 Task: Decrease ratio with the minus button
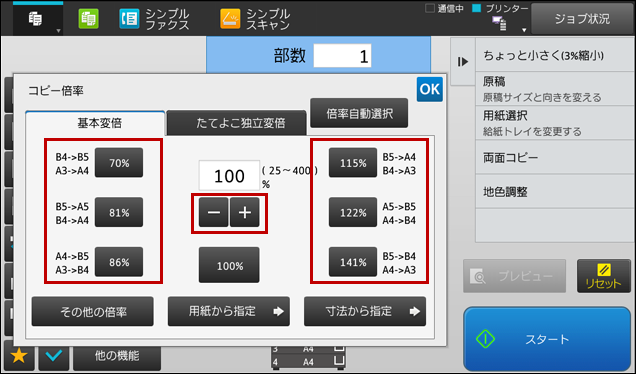tap(213, 213)
